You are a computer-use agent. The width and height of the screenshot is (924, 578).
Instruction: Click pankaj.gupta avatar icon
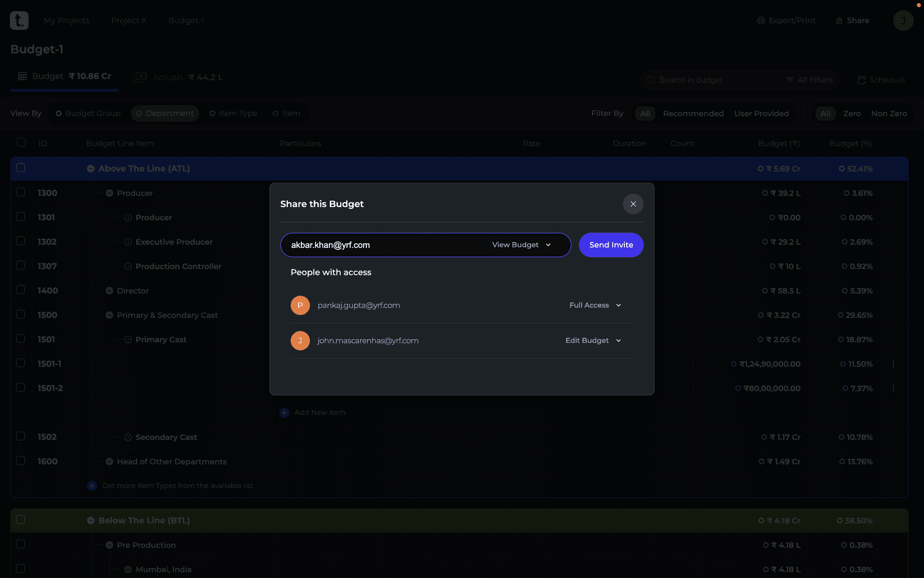(x=300, y=305)
